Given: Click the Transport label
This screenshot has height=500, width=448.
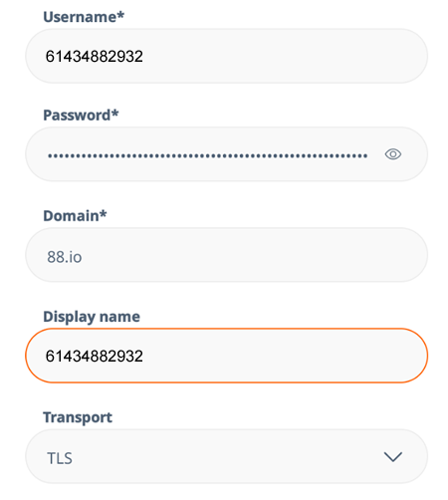Looking at the screenshot, I should pyautogui.click(x=78, y=417).
